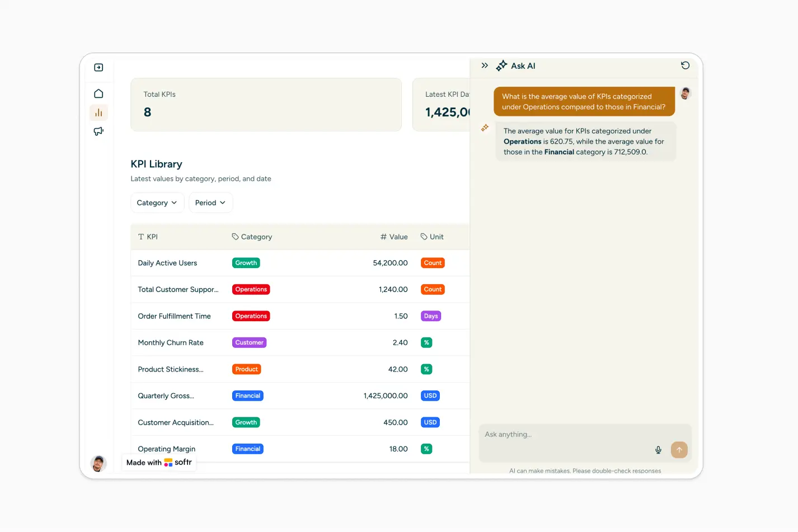Image resolution: width=798 pixels, height=532 pixels.
Task: Click the 1,240.00 value cell
Action: 393,289
